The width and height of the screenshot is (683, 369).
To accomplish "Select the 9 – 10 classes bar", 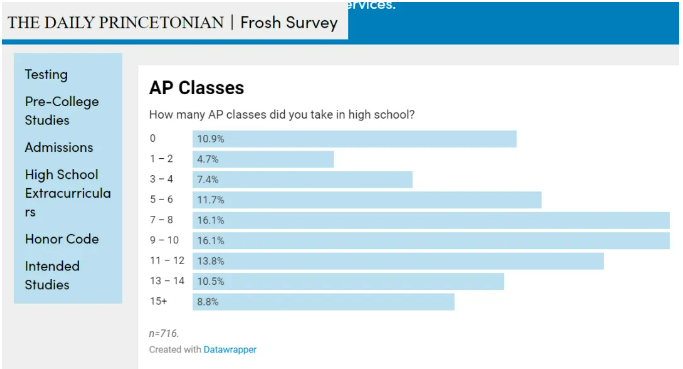I will tap(431, 240).
